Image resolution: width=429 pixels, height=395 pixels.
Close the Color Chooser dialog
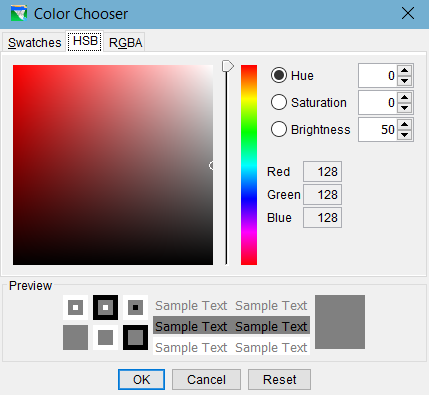point(408,14)
